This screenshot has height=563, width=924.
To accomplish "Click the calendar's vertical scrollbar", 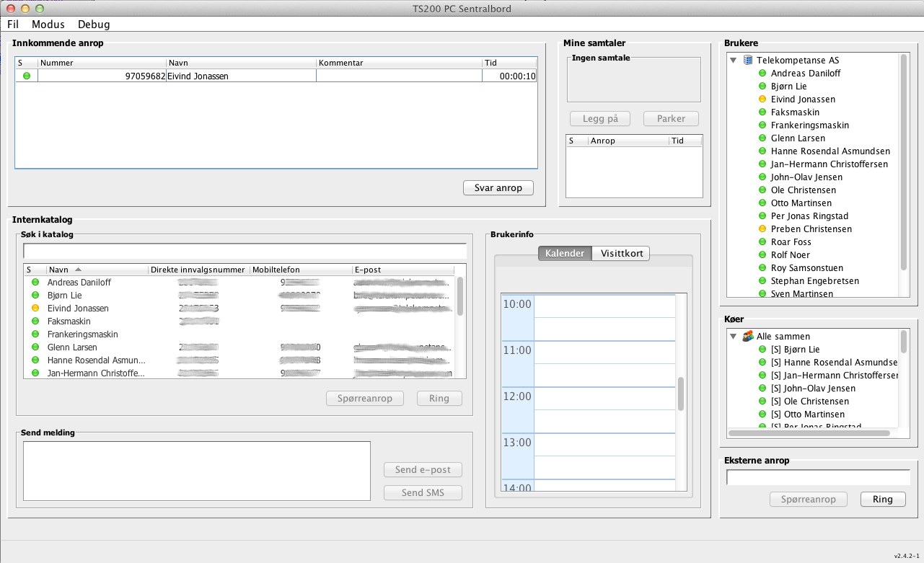I will 681,394.
